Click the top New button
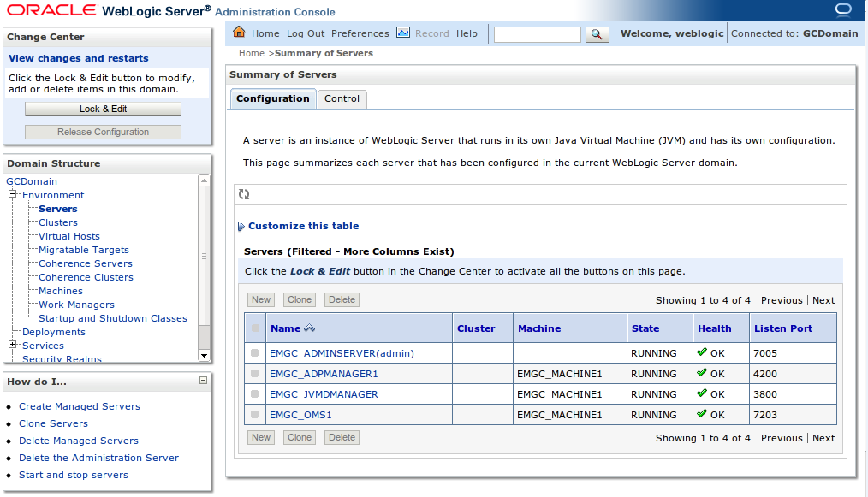Screen dimensions: 868x497 click(261, 299)
